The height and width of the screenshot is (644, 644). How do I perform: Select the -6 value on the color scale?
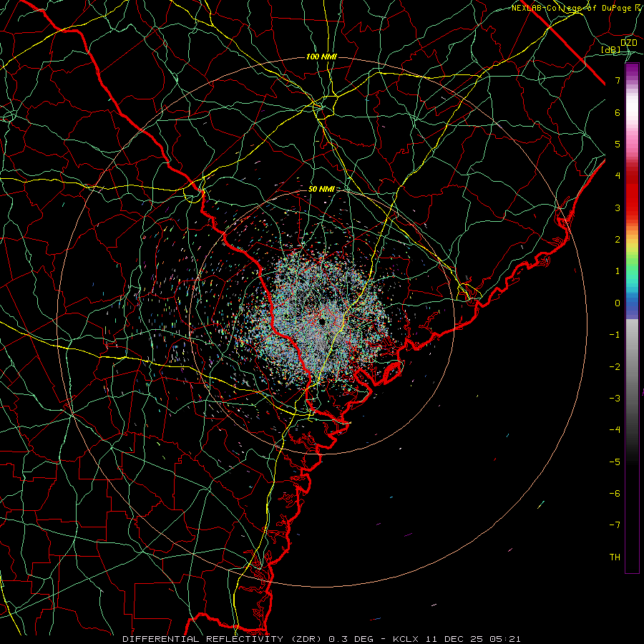pyautogui.click(x=615, y=494)
